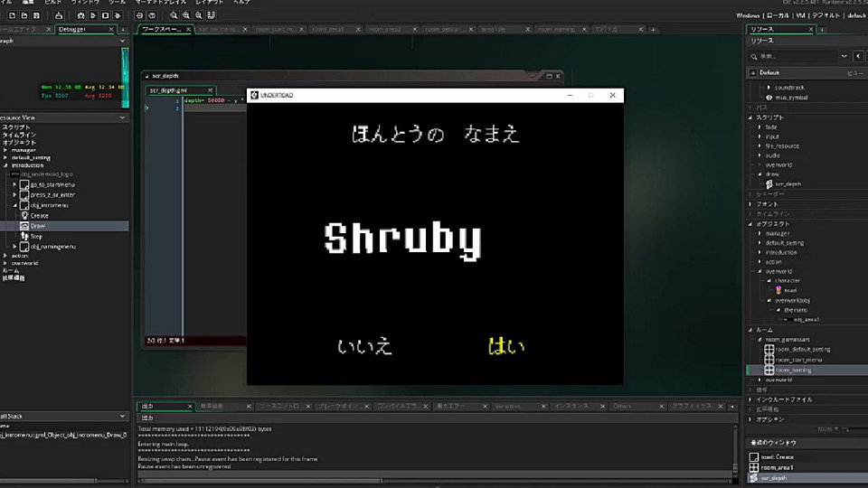Click the Create event lightbulb icon
This screenshot has width=868, height=488.
click(24, 215)
